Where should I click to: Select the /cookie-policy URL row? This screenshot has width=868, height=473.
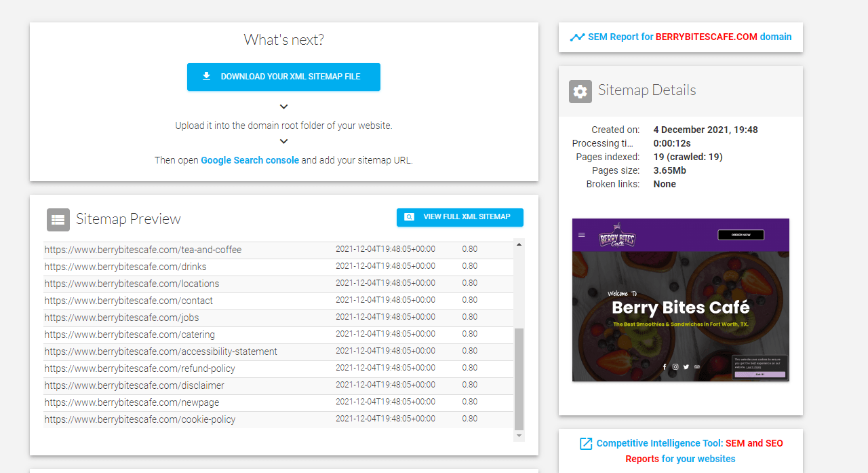279,419
